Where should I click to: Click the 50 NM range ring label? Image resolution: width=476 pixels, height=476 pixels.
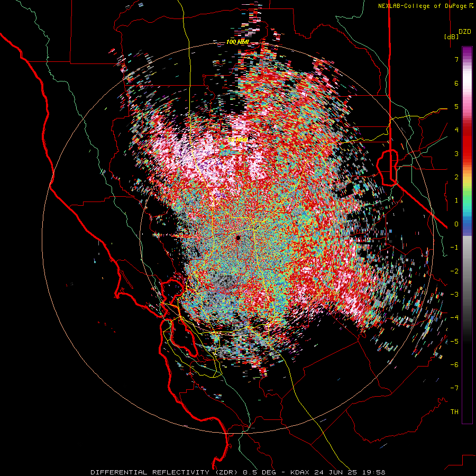(x=237, y=140)
